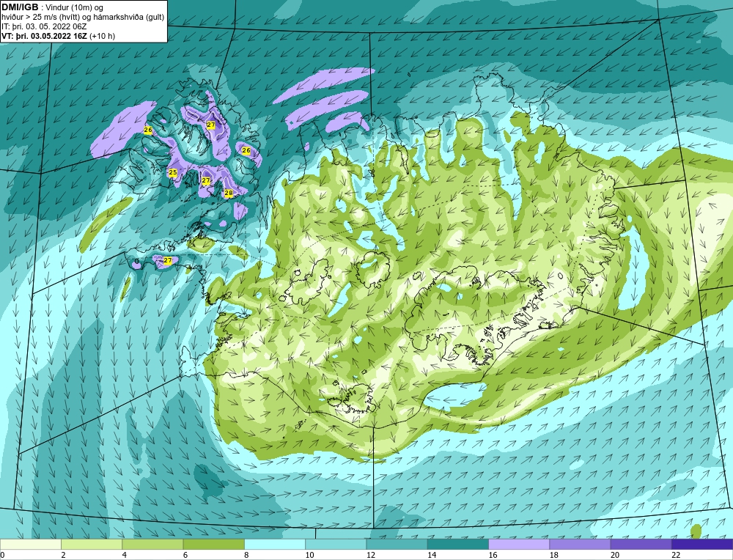This screenshot has width=733, height=560.
Task: Pick the deep indigo above-22 m/s legend swatch
Action: coord(702,544)
